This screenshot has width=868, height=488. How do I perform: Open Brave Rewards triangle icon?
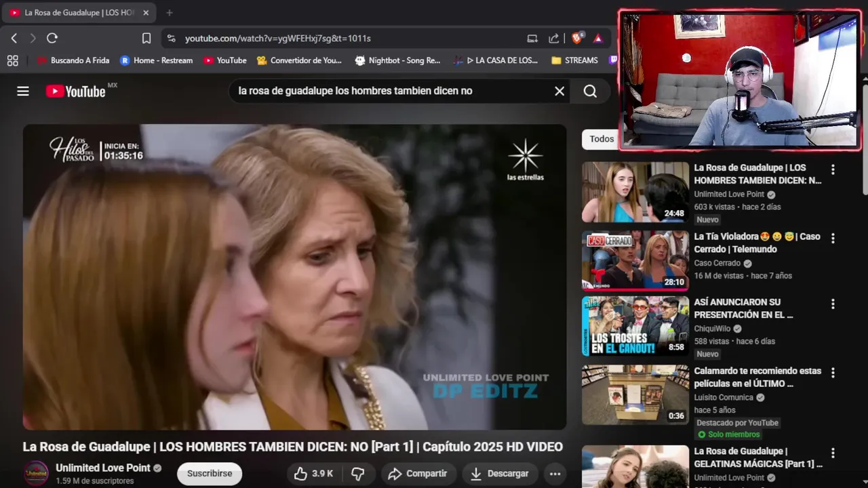[598, 39]
